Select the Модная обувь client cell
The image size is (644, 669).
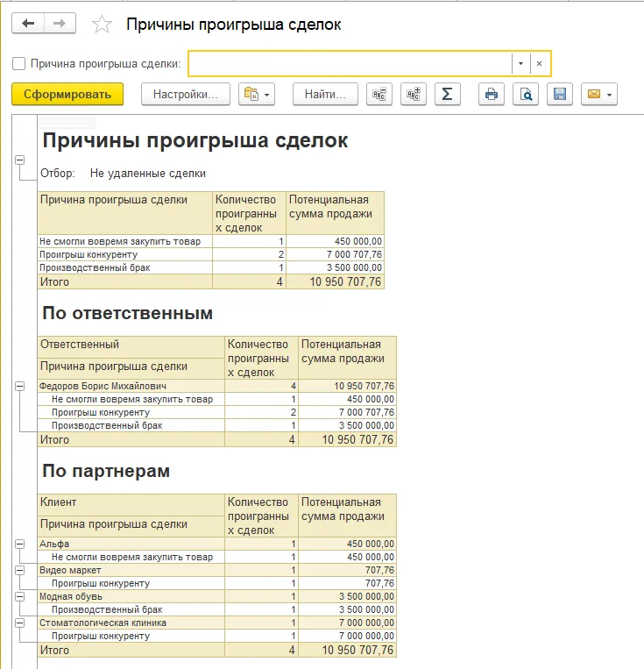131,596
